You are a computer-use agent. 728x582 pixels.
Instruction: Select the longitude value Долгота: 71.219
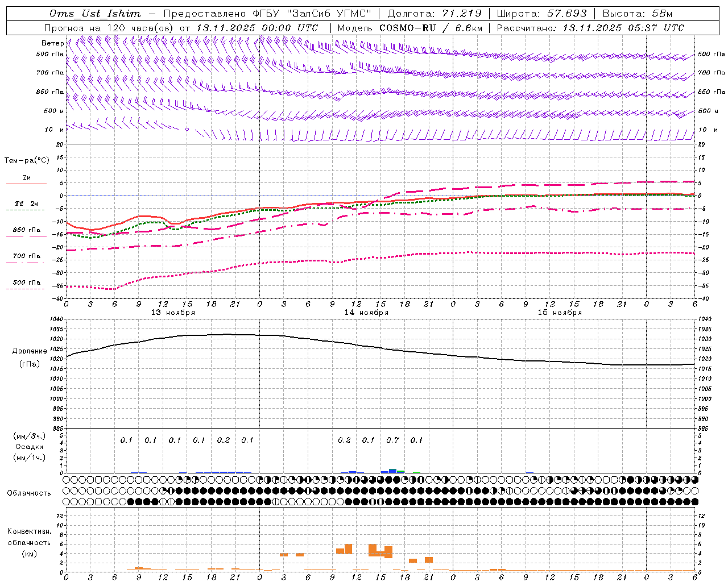(x=435, y=14)
